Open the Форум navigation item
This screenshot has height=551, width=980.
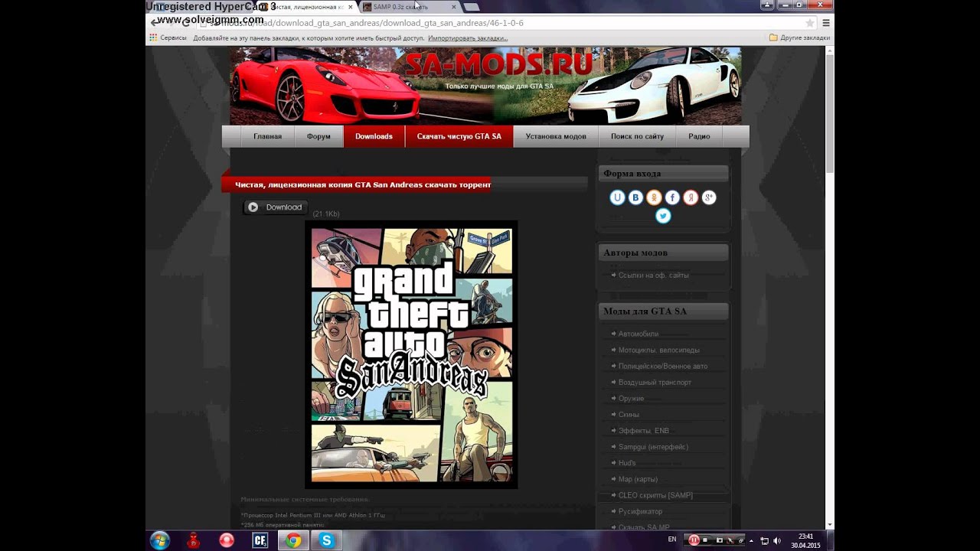pos(318,136)
